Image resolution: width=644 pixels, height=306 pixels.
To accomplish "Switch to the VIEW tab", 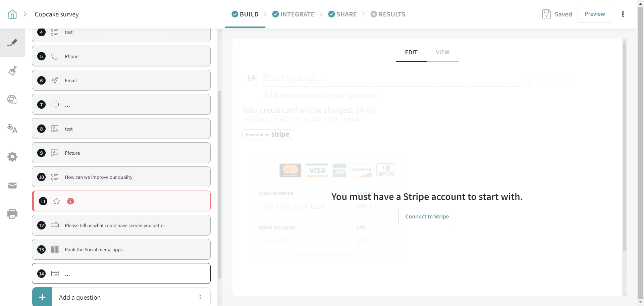I will coord(442,52).
